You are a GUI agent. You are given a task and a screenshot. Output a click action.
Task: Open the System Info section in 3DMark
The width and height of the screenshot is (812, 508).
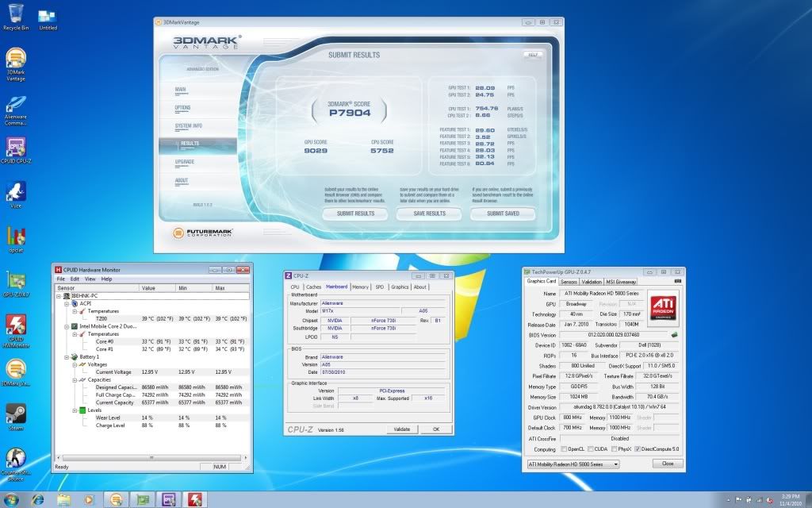click(189, 126)
